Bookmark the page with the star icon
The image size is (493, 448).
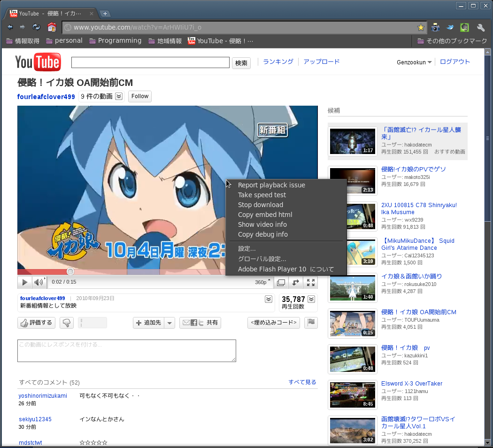pos(421,28)
